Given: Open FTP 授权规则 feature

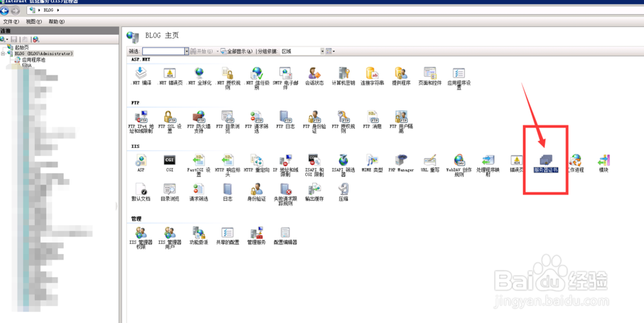Looking at the screenshot, I should click(x=343, y=122).
